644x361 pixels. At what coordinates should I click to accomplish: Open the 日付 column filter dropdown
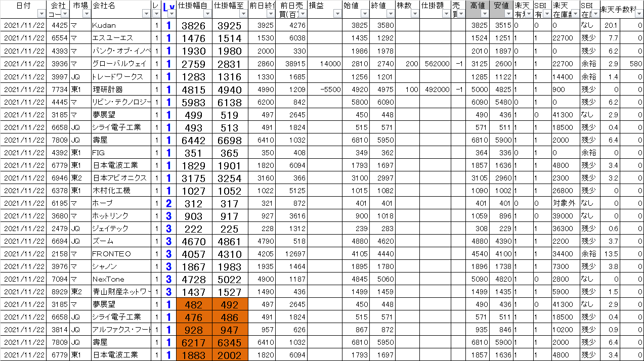[x=41, y=14]
